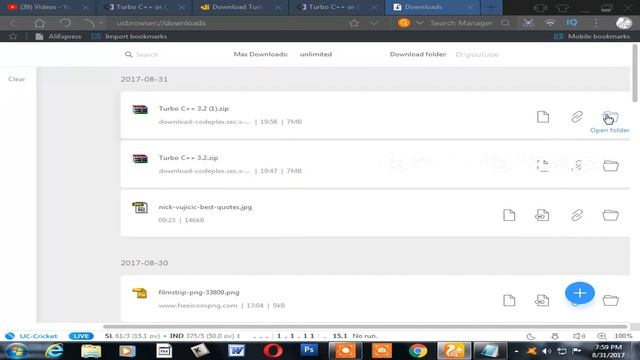Click the scissors screenshot tool icon
Image resolution: width=640 pixels, height=360 pixels.
click(x=528, y=23)
